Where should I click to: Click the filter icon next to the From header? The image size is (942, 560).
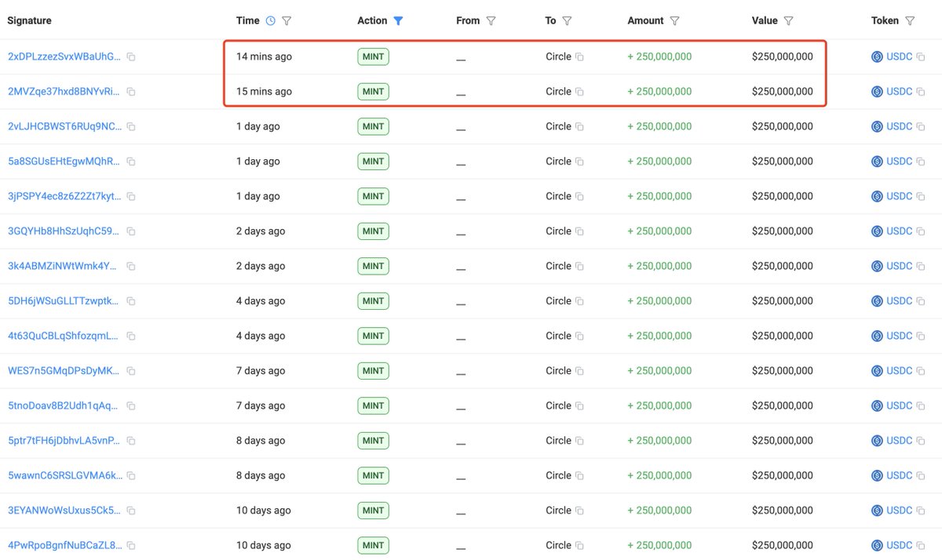point(491,20)
